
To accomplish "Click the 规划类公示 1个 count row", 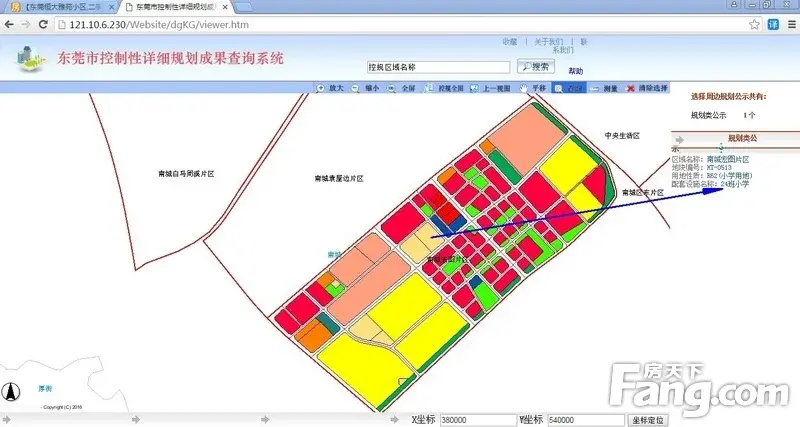I will point(723,115).
